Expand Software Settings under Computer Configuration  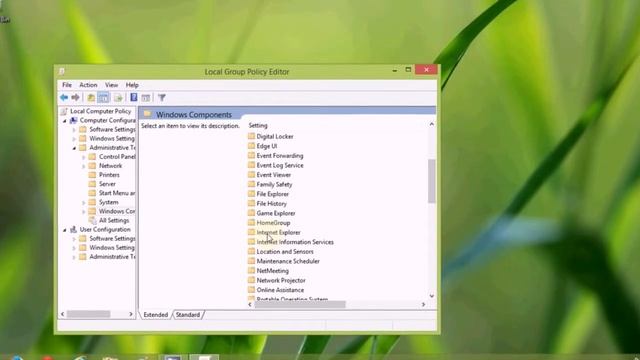74,130
